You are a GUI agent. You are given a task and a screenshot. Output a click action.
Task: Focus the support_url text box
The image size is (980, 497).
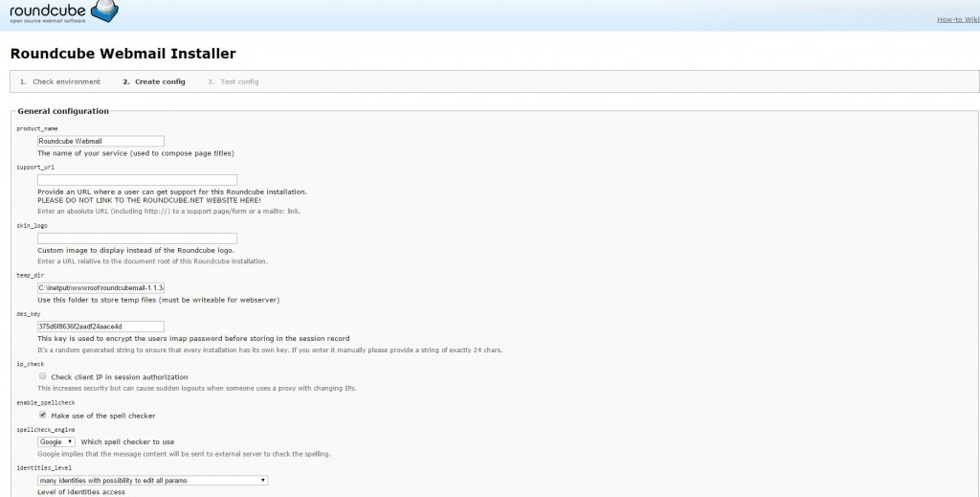click(137, 180)
